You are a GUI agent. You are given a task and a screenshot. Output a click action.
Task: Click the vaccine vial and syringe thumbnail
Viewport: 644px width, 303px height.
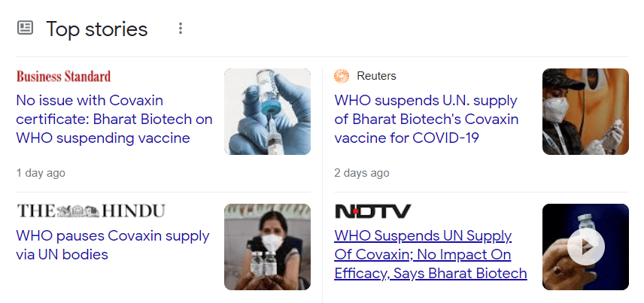click(267, 112)
